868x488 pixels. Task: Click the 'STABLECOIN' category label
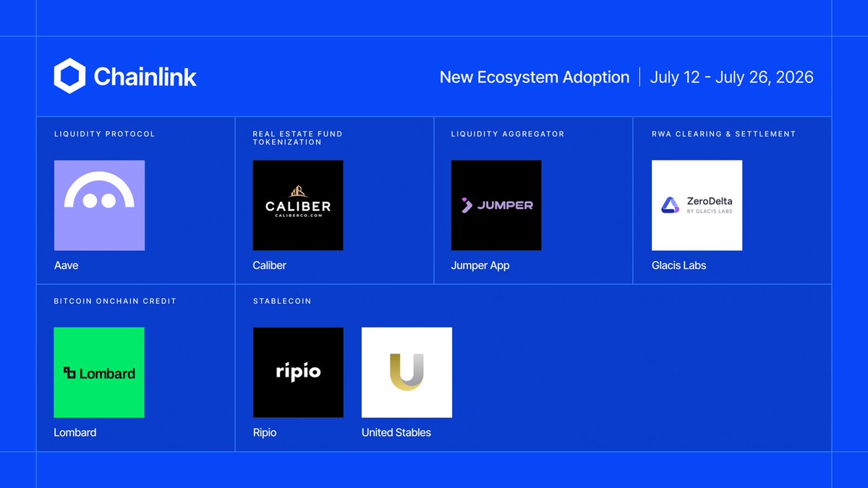(x=282, y=301)
